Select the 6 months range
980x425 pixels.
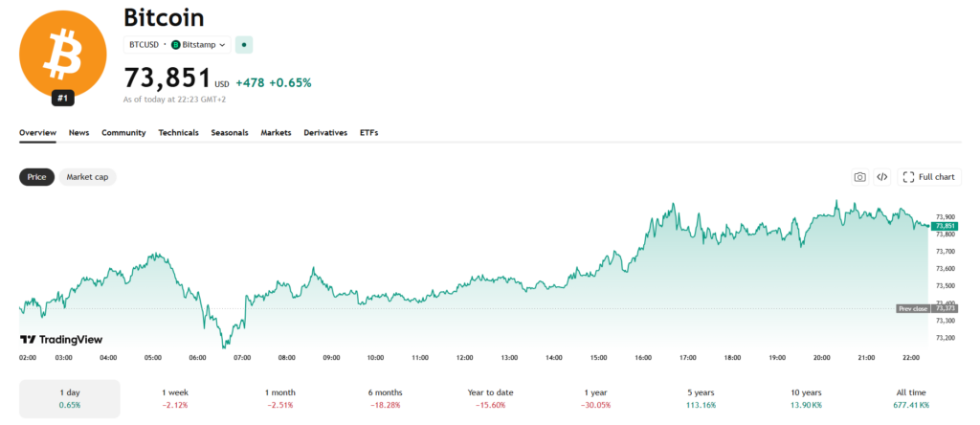pos(385,399)
